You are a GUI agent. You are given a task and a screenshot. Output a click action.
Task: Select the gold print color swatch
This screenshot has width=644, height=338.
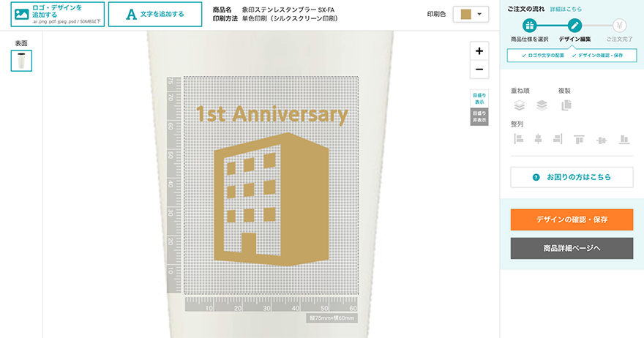465,14
